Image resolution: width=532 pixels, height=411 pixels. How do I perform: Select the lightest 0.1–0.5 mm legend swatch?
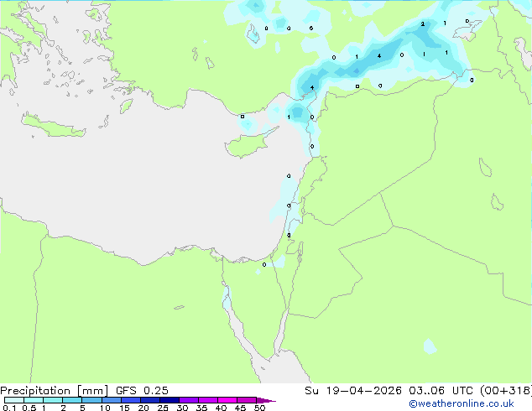tap(14, 400)
